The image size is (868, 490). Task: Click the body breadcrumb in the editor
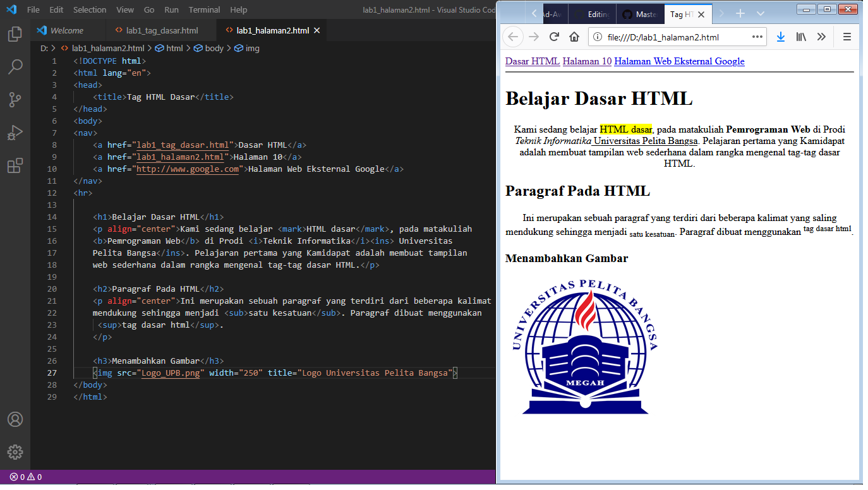(x=208, y=48)
